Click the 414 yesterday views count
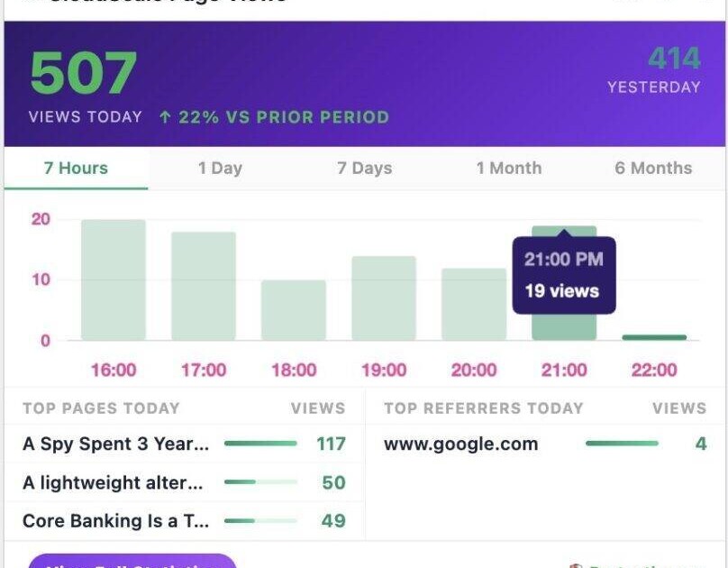Screen dimensions: 728x568 674,60
